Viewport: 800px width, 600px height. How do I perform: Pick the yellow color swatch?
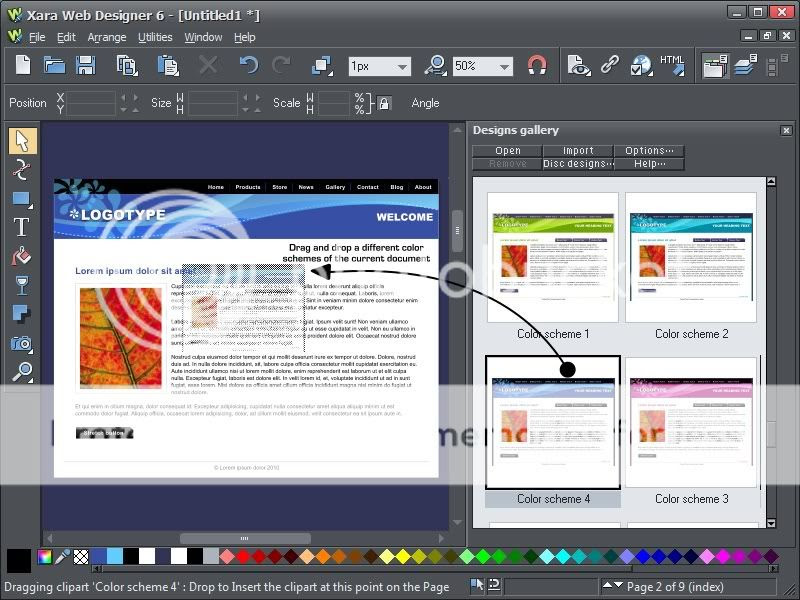coord(403,556)
